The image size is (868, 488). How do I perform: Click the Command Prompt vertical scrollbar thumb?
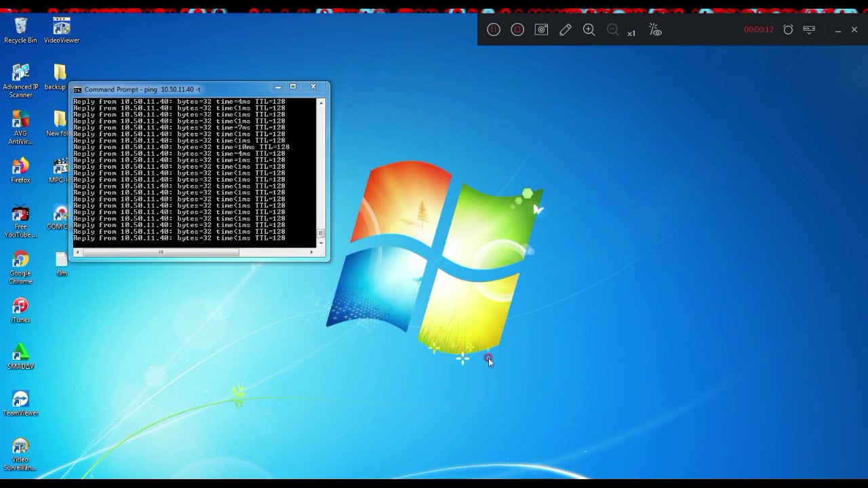(x=321, y=233)
